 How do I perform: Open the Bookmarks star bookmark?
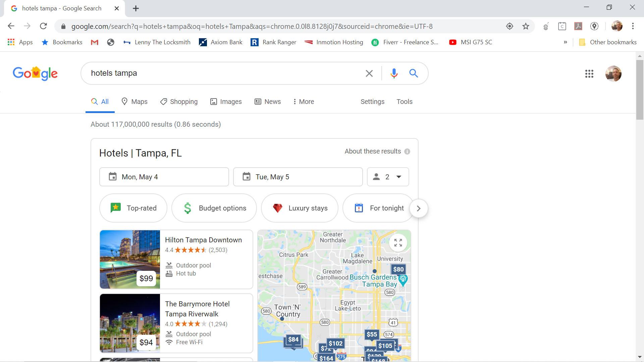62,42
